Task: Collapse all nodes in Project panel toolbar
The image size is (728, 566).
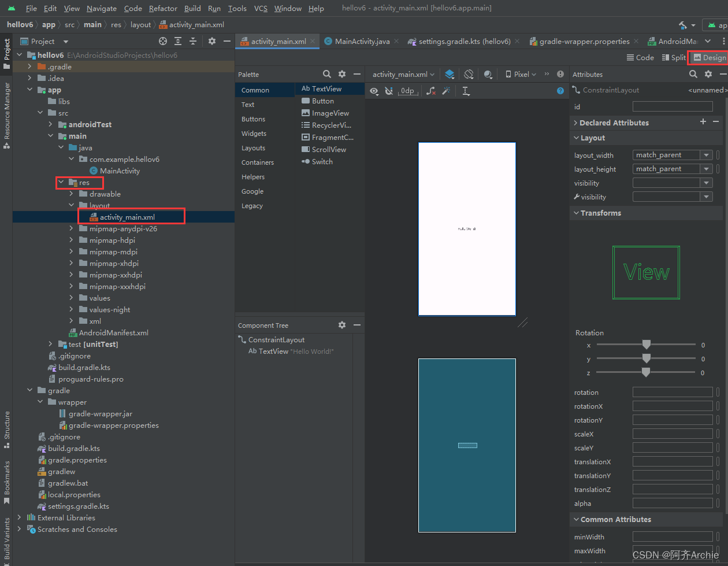Action: [x=192, y=41]
